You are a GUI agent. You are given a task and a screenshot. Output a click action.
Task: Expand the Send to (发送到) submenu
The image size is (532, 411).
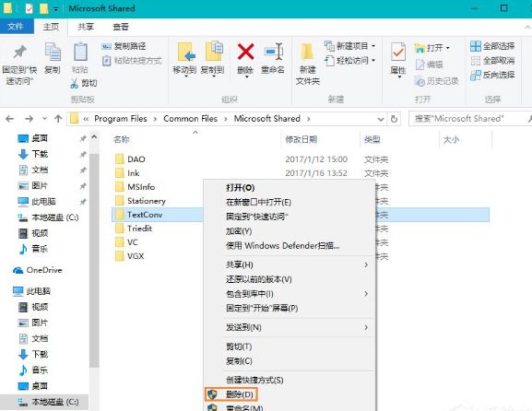(x=366, y=327)
